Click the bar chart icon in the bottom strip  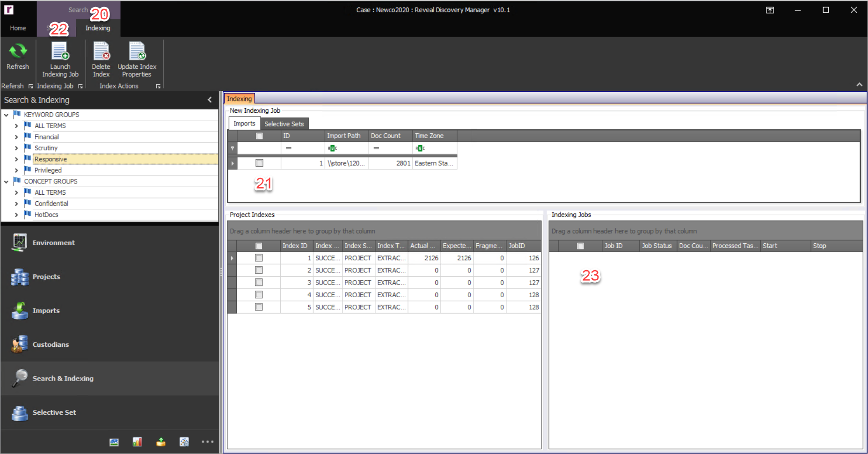pos(137,442)
